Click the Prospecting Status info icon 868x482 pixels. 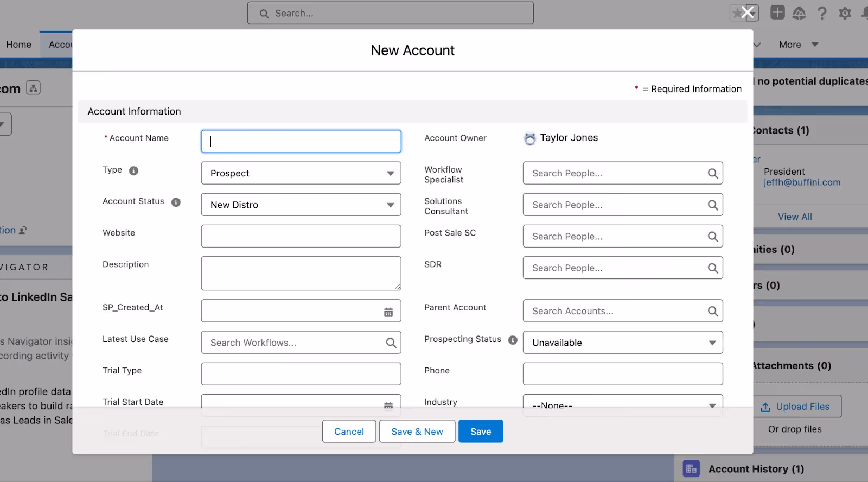click(513, 340)
